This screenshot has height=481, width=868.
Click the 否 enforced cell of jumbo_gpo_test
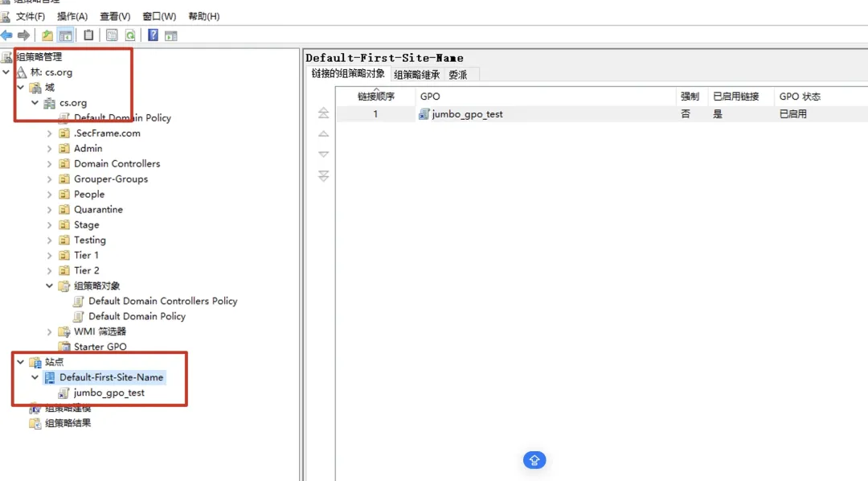[686, 114]
